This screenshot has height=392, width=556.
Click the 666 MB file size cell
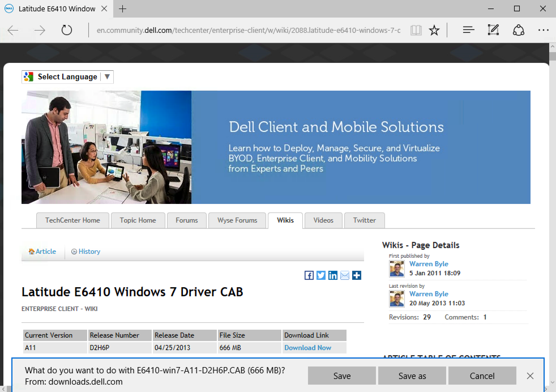click(x=249, y=348)
